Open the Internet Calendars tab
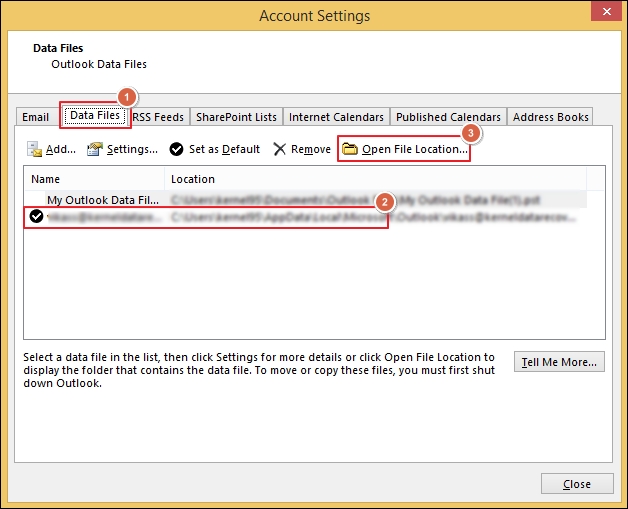 (x=336, y=117)
